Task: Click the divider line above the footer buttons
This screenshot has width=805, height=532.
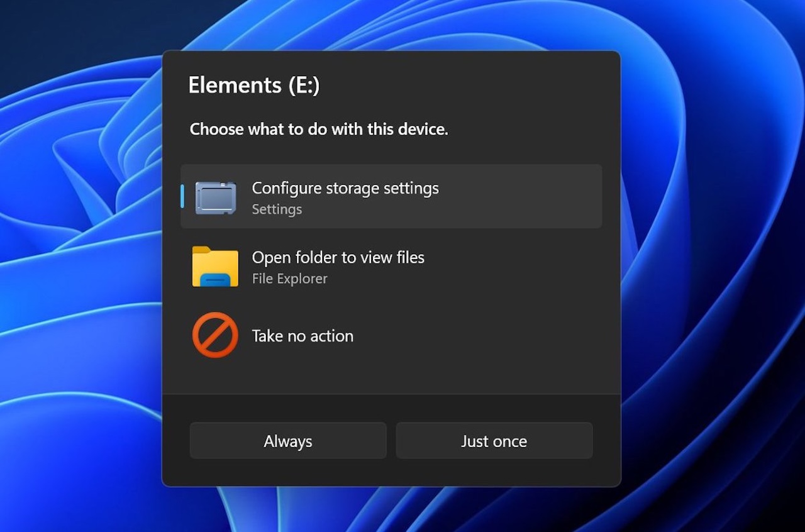Action: click(391, 394)
